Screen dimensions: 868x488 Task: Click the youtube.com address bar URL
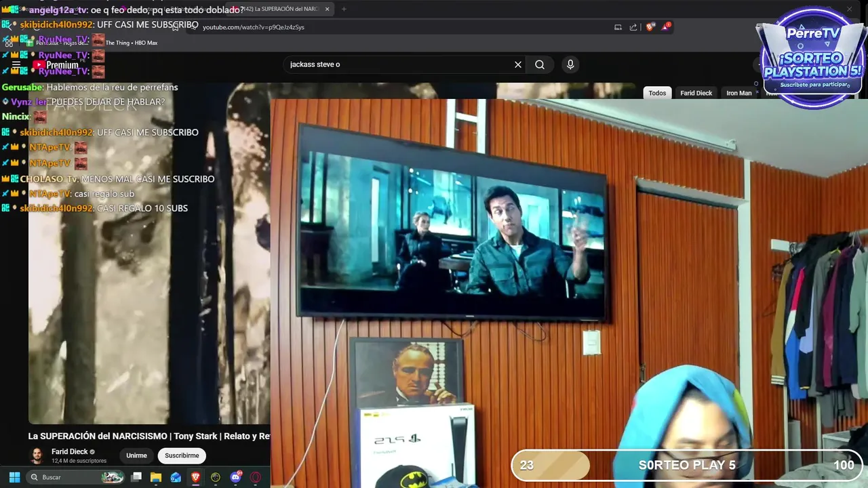[254, 27]
